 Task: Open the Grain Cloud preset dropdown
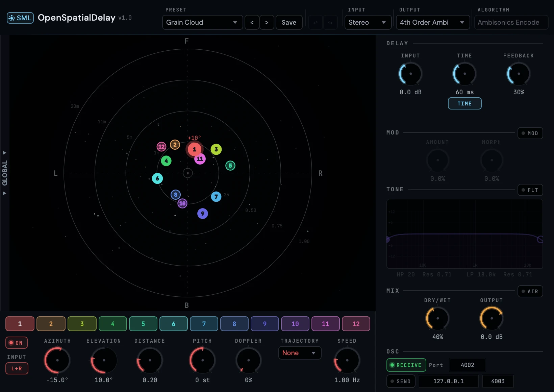click(202, 23)
